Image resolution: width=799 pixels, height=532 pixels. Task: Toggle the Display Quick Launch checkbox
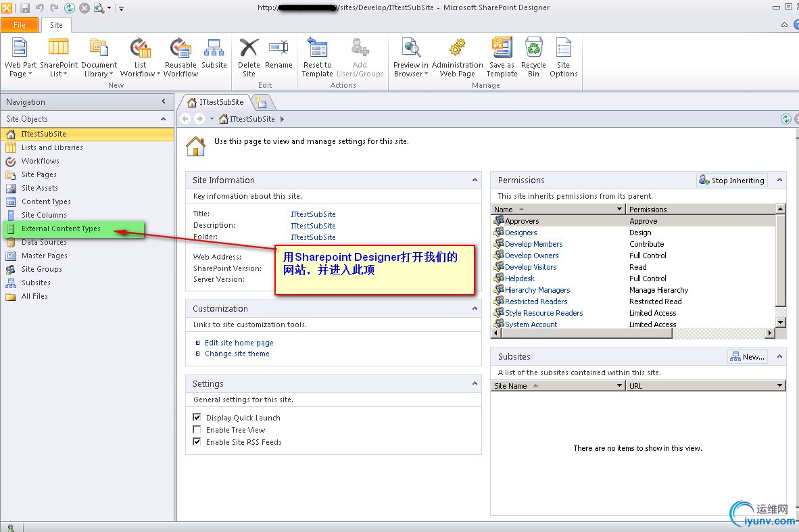pos(197,418)
